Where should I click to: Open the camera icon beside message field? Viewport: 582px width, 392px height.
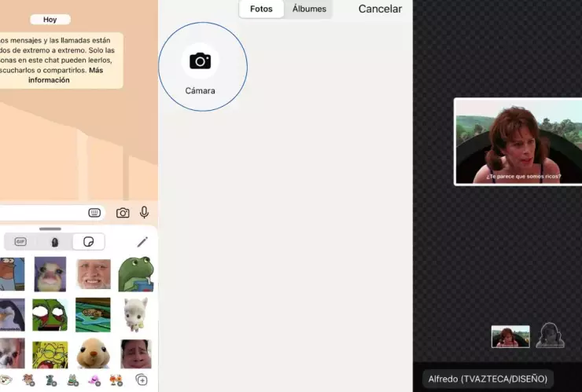click(x=123, y=213)
